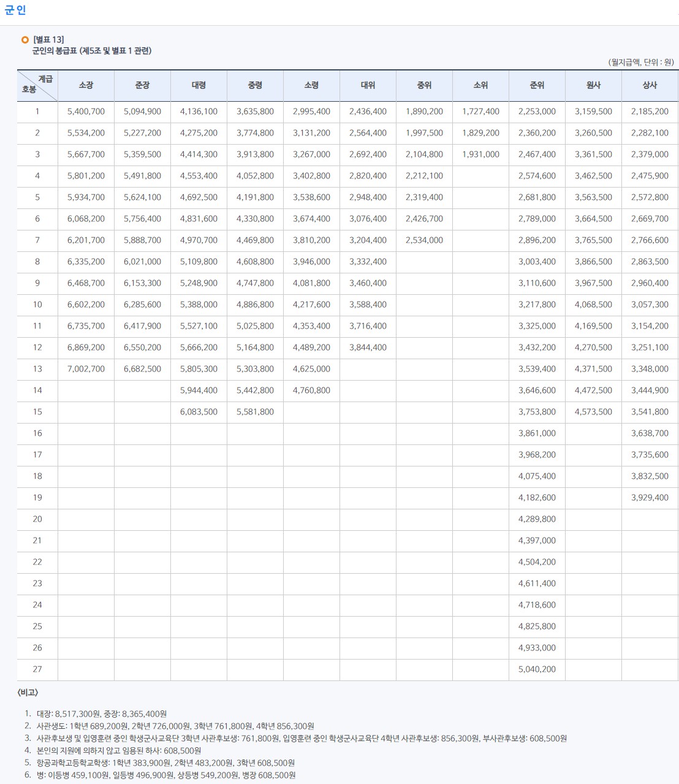Viewport: 679px width, 784px height.
Task: Click the 준장 column header
Action: 142,86
